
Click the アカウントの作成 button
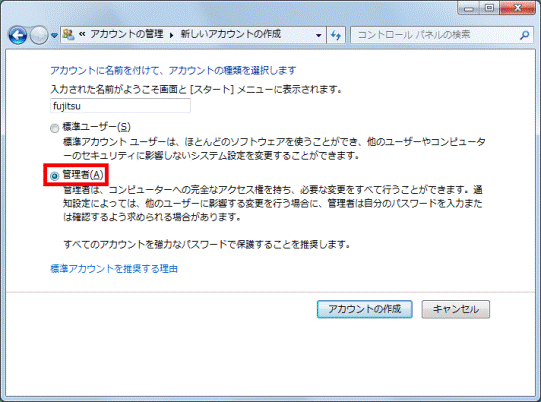(x=364, y=309)
